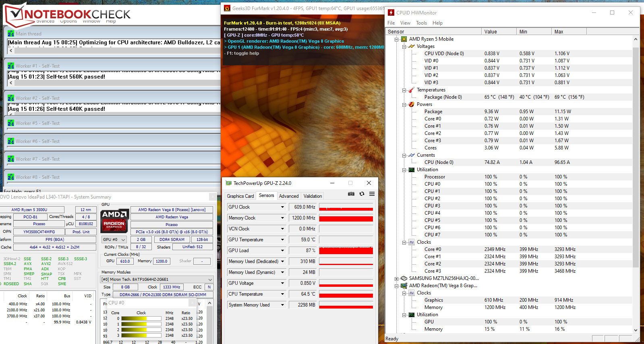Expand the SAMSUNG MZ7LN256HAJQ node

click(x=396, y=279)
